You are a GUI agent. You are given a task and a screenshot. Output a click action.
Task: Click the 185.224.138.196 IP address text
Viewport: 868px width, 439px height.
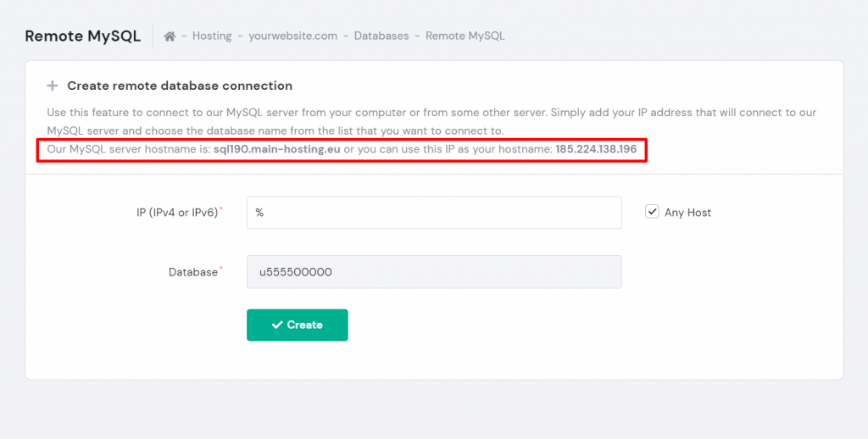coord(596,150)
